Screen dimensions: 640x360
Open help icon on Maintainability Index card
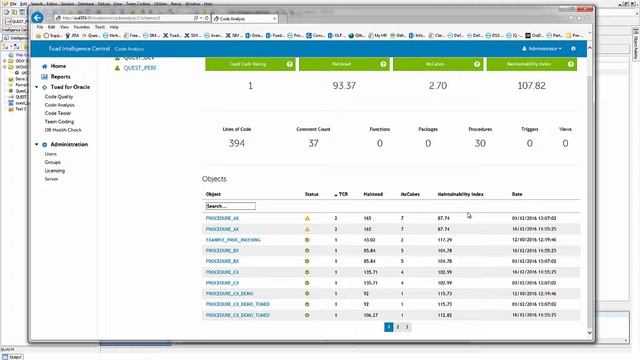pos(571,64)
